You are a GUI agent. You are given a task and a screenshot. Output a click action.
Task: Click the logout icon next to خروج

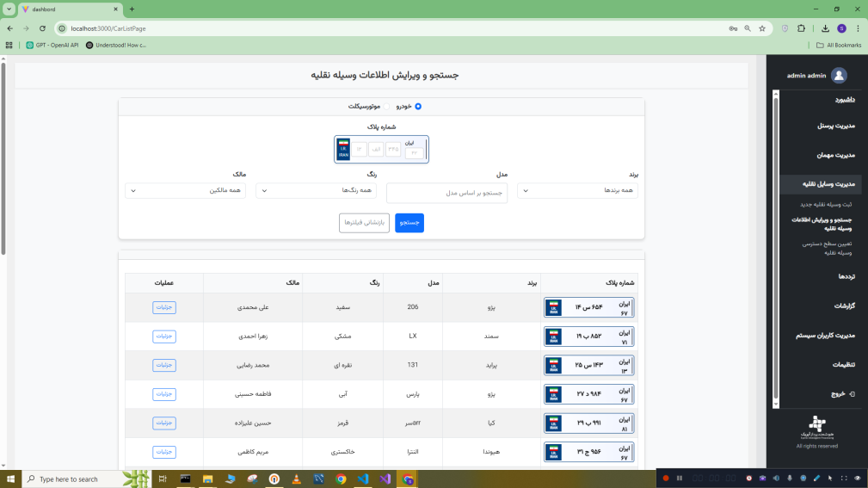click(851, 393)
